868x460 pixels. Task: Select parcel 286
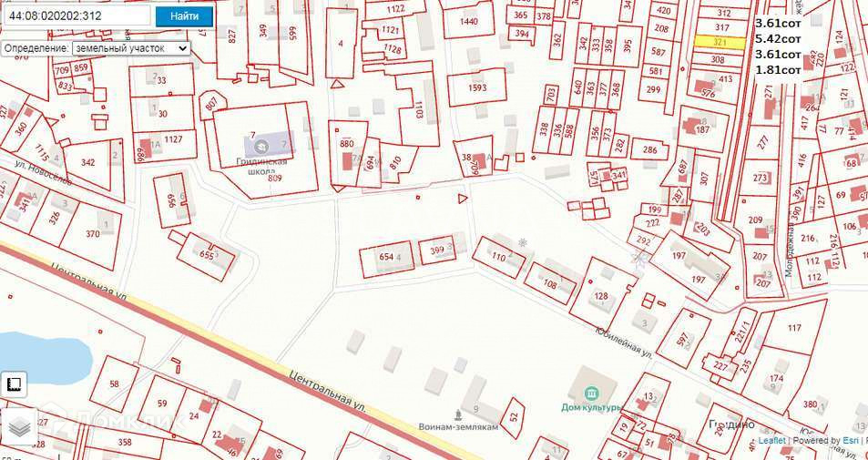tap(649, 149)
